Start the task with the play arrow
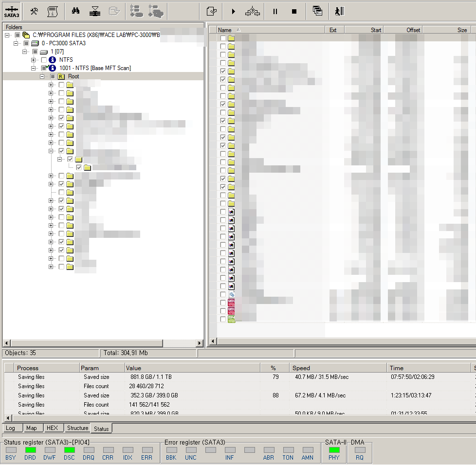This screenshot has width=476, height=465. click(233, 12)
